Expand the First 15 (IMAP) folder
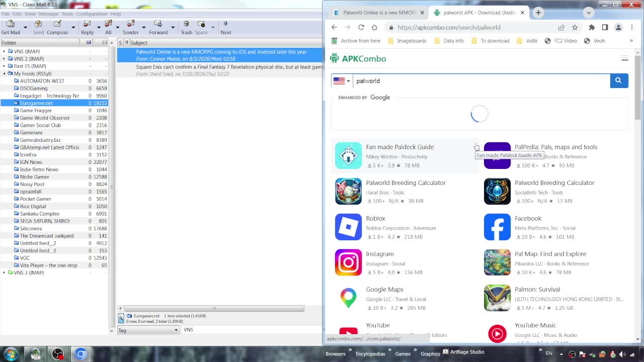 (4, 66)
